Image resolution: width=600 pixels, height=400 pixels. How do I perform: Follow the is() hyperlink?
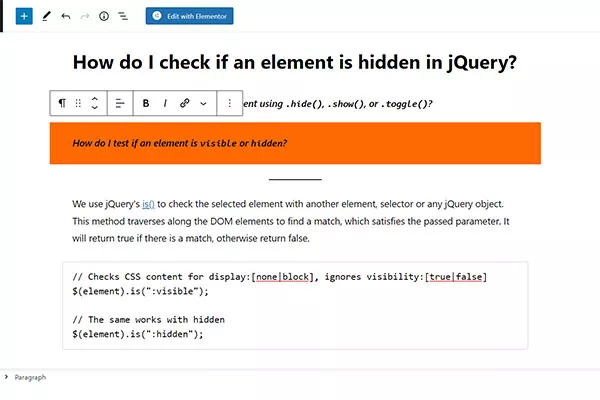[x=148, y=204]
